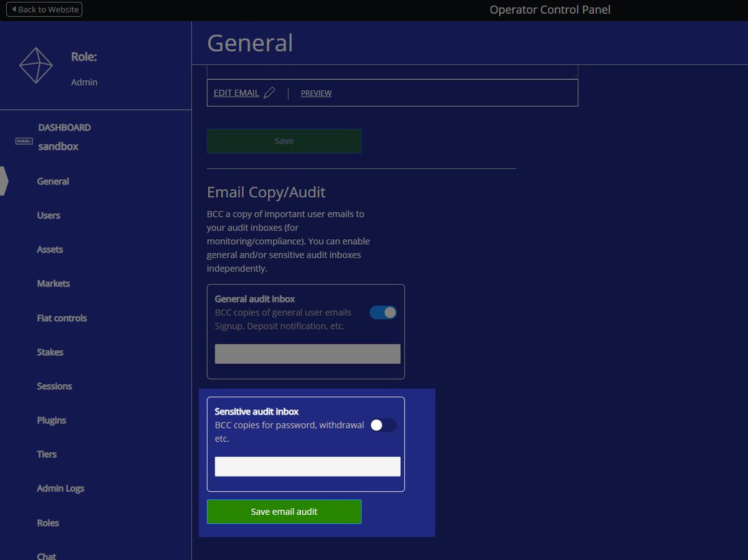
Task: Open the EDIT EMAIL link
Action: [236, 93]
